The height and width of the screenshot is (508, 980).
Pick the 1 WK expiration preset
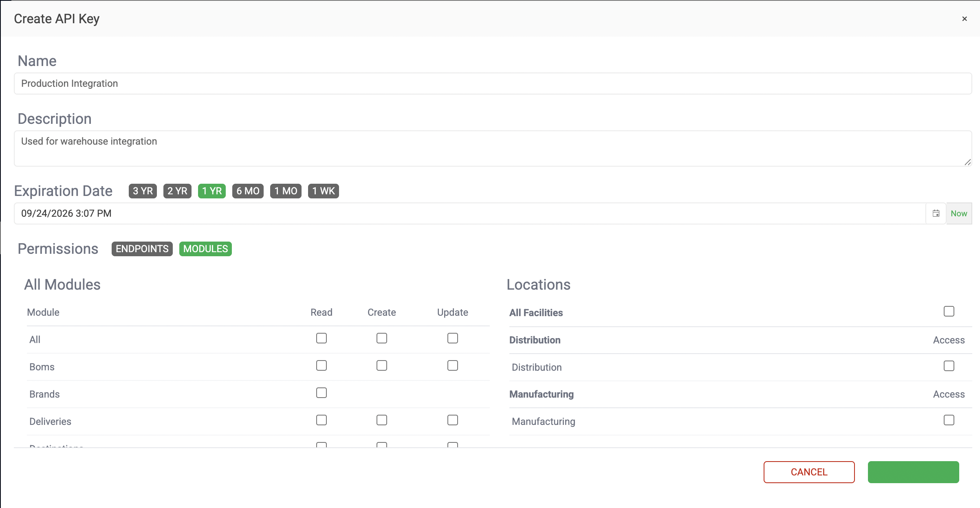323,191
